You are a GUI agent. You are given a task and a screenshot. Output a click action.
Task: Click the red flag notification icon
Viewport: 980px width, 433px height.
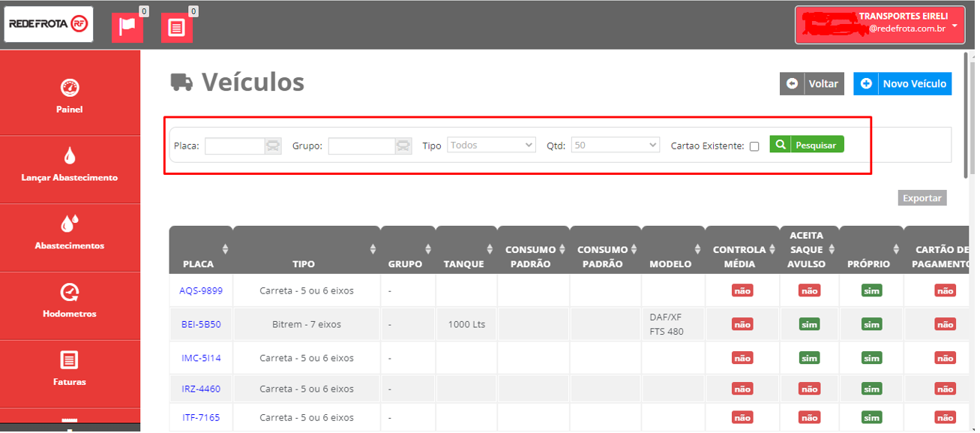click(x=127, y=27)
